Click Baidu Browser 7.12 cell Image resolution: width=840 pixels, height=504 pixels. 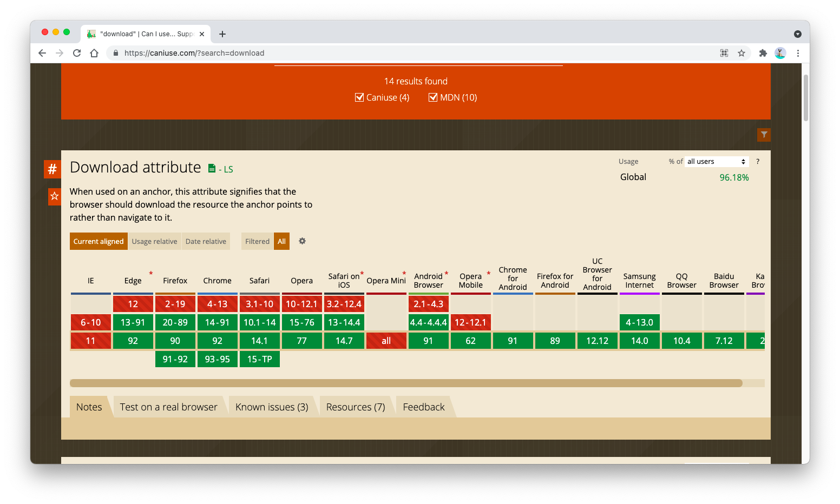724,341
